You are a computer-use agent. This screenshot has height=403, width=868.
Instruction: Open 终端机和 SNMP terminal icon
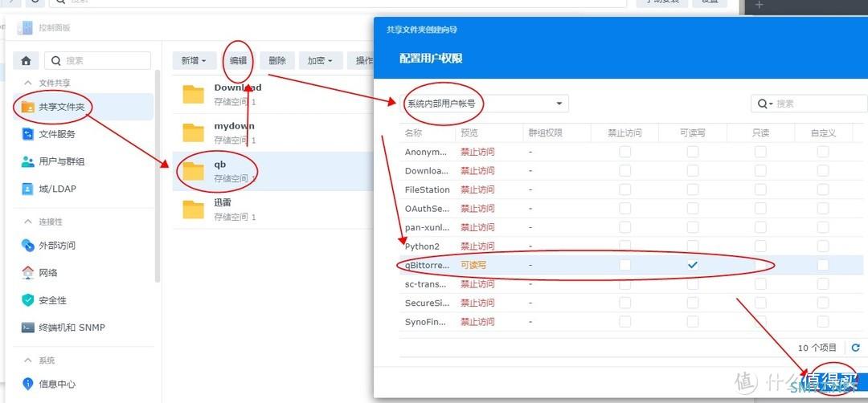(27, 328)
